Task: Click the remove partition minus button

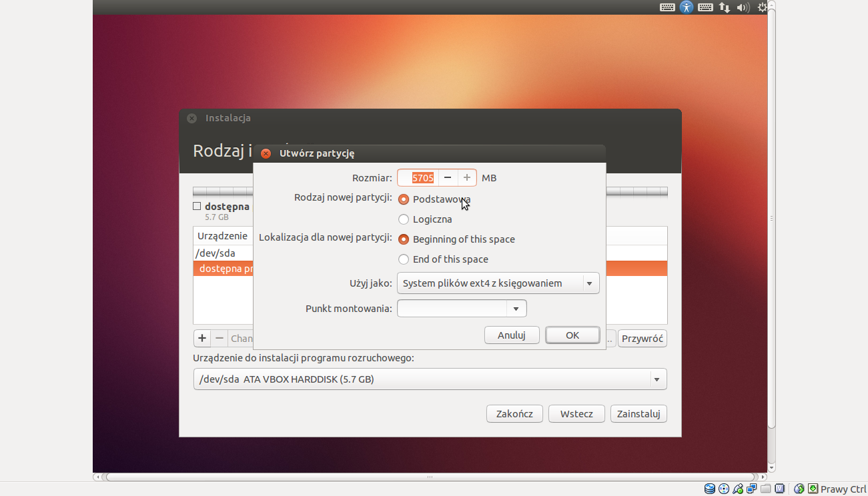Action: [220, 339]
